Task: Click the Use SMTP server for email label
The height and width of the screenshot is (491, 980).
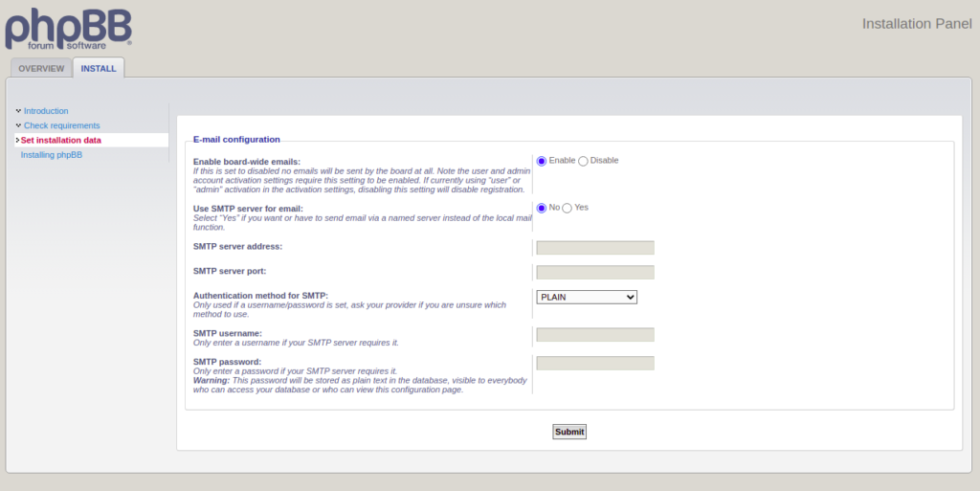Action: [248, 209]
